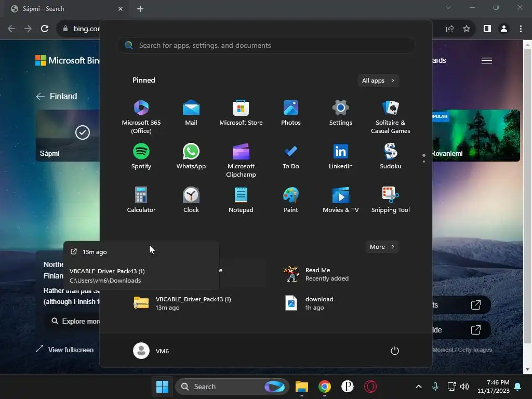The height and width of the screenshot is (399, 532).
Task: Click the Microsoft Bing logo
Action: [67, 60]
